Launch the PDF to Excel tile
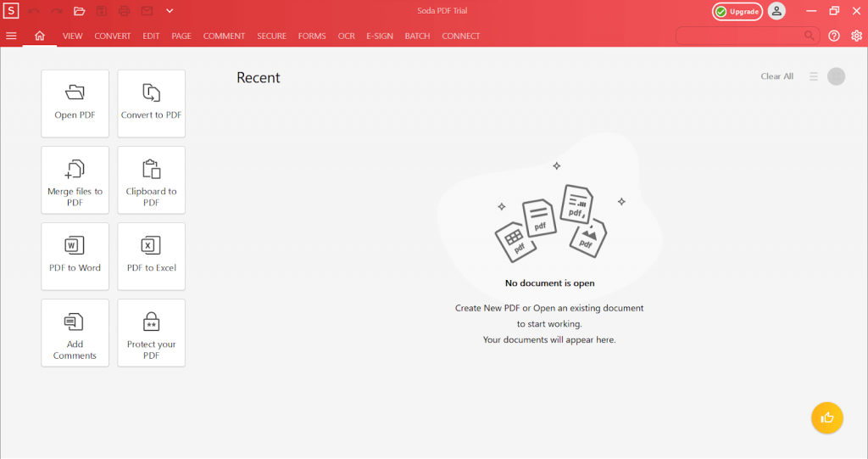 click(151, 257)
